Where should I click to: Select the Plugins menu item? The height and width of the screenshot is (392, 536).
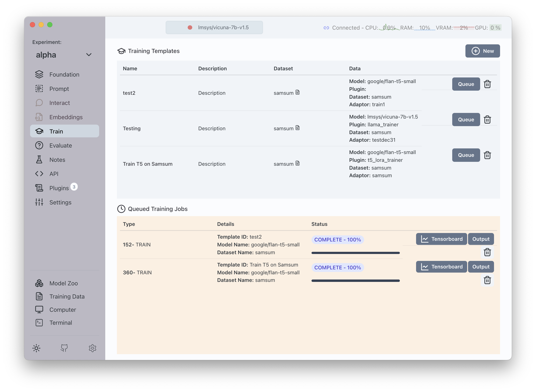pyautogui.click(x=65, y=188)
